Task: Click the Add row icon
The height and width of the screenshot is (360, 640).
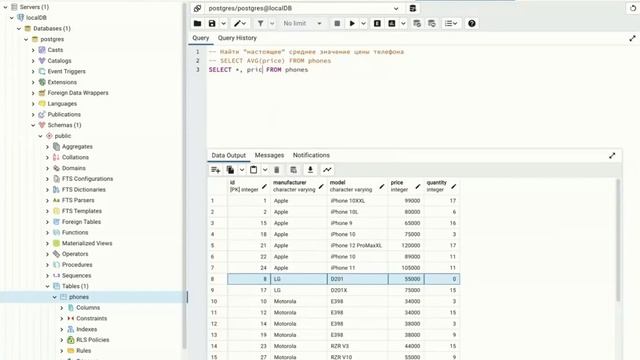Action: pyautogui.click(x=216, y=170)
